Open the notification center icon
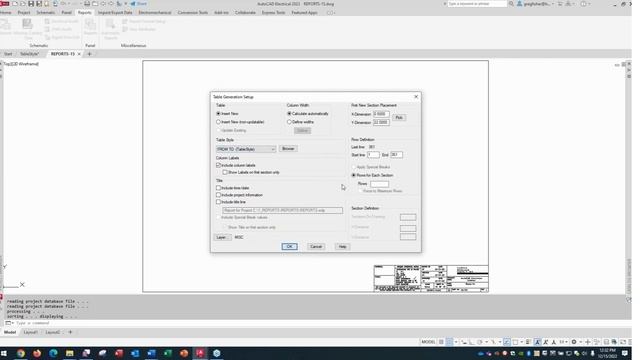 coord(625,353)
